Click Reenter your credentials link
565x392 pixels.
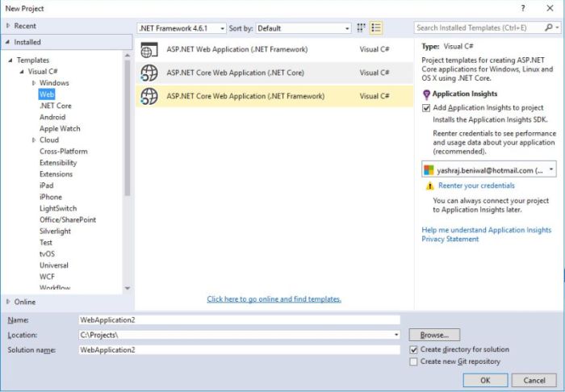[476, 186]
